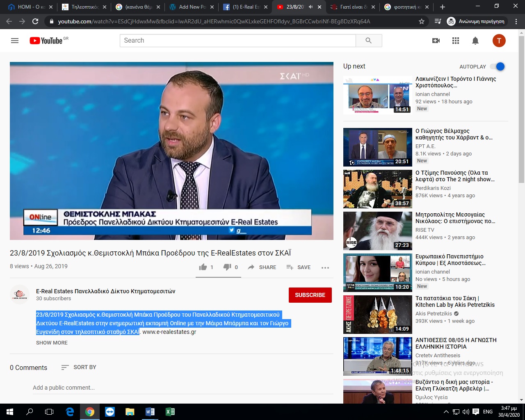Mute the audio icon on the YouTube tab
This screenshot has width=525, height=420.
click(310, 7)
